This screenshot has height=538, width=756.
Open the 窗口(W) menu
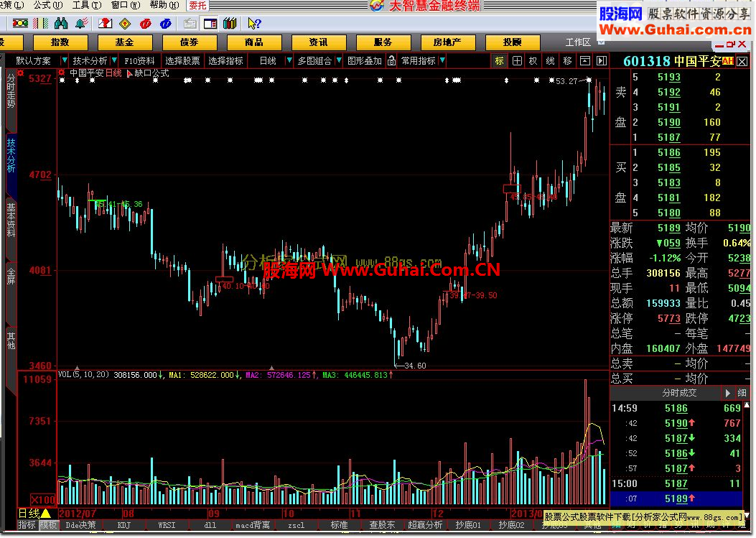[126, 5]
